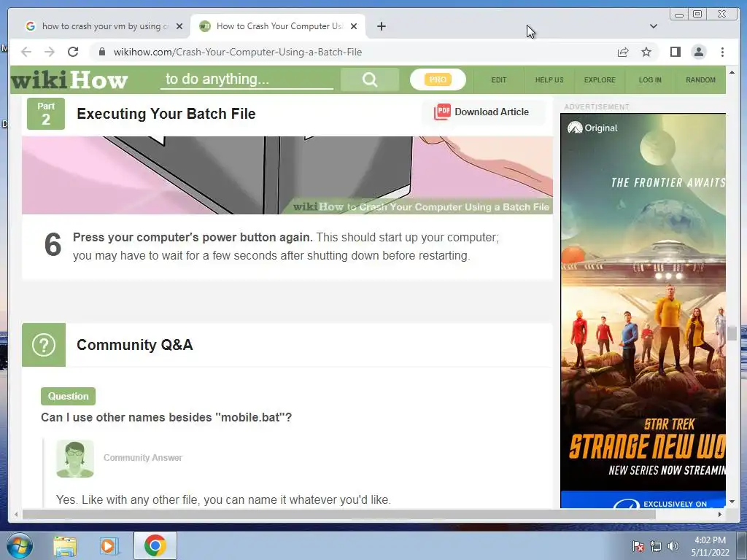Open the network tray icon
Viewport: 747px width, 560px height.
656,547
